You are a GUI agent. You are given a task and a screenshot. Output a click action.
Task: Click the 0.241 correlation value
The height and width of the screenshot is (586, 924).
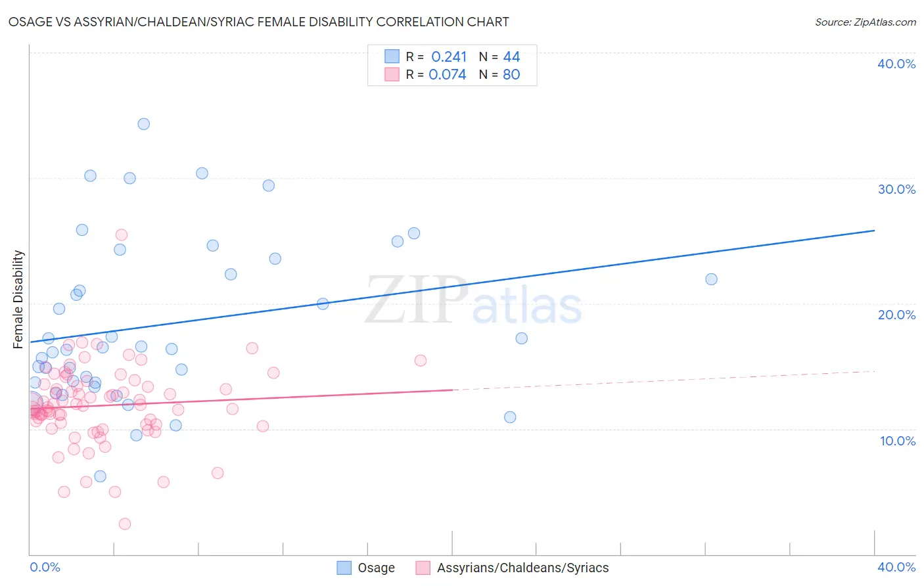(449, 56)
